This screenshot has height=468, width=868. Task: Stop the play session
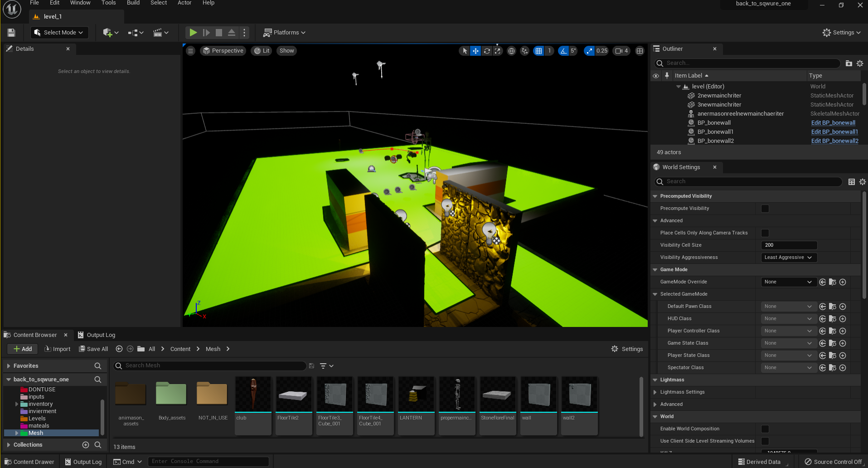[x=219, y=33]
